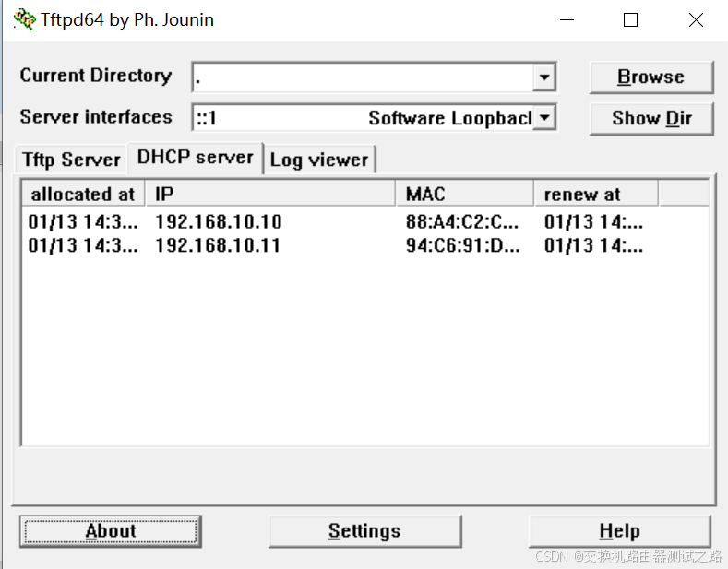The width and height of the screenshot is (728, 569).
Task: Open the Settings dialog
Action: click(365, 531)
